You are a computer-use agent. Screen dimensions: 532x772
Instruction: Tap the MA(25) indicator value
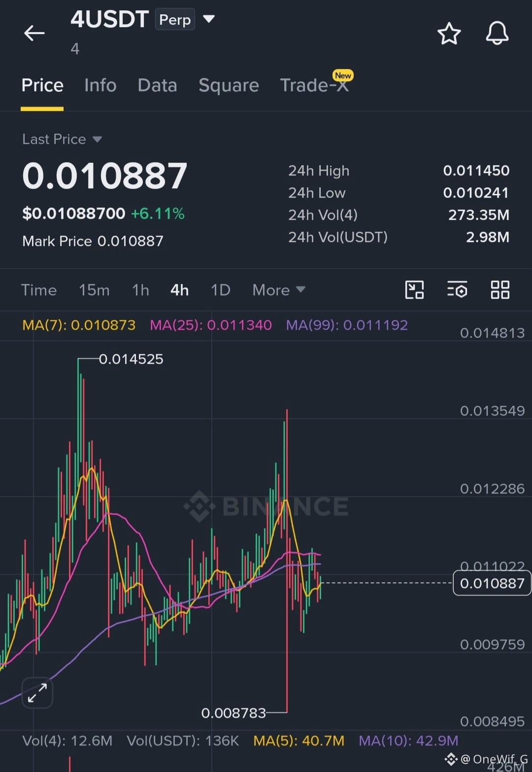[211, 325]
